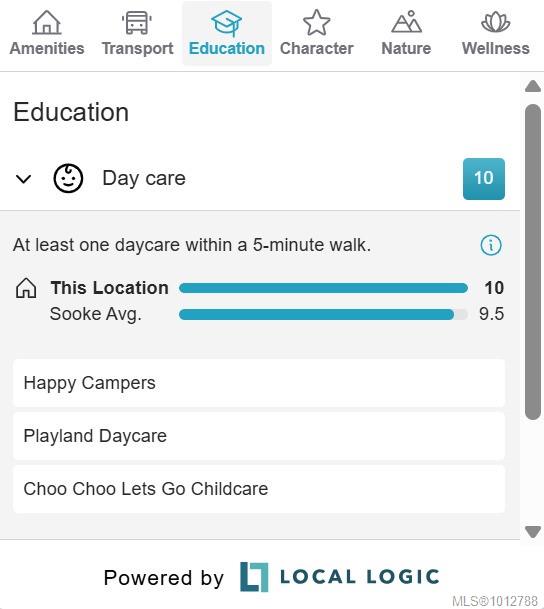
Task: Open the Playland Daycare entry
Action: coord(259,436)
